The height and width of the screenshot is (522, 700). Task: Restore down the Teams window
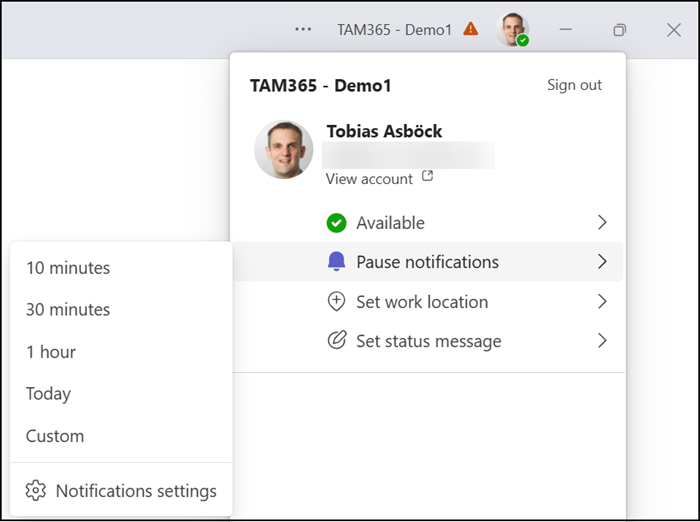tap(619, 29)
